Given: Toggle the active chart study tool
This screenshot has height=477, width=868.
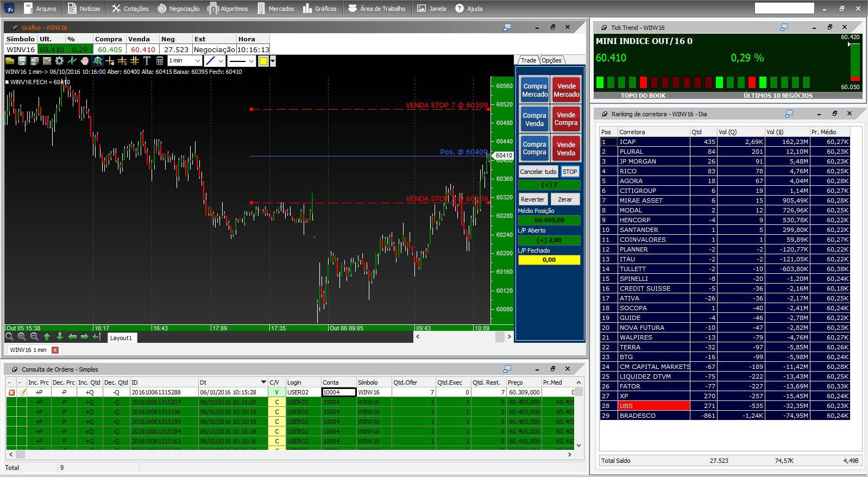Looking at the screenshot, I should [x=98, y=61].
